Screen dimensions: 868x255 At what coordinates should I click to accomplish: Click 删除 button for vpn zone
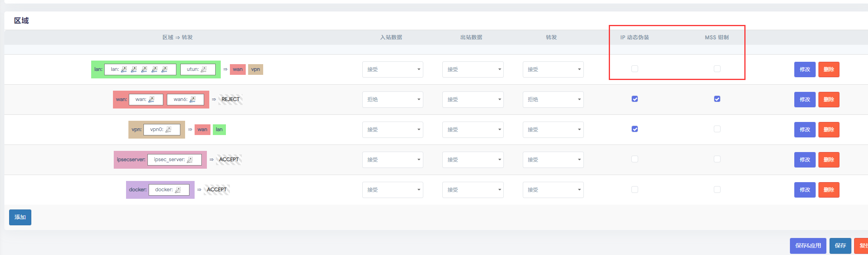coord(829,129)
